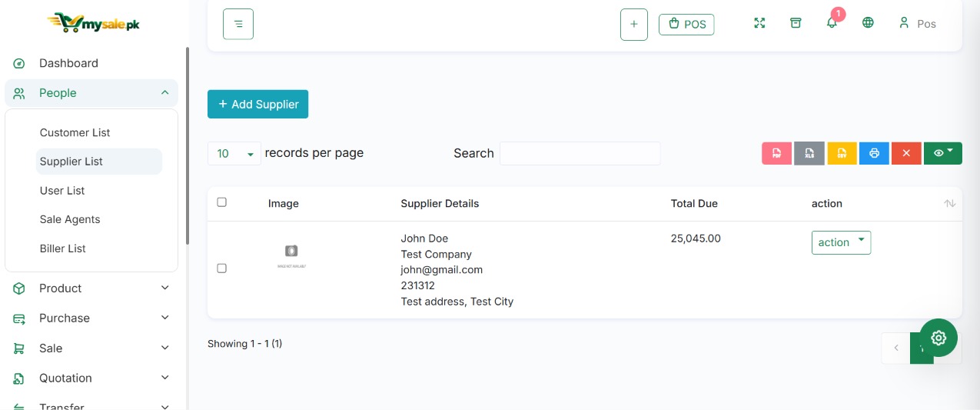Sort by the action column arrows
This screenshot has width=980, height=410.
pyautogui.click(x=950, y=204)
